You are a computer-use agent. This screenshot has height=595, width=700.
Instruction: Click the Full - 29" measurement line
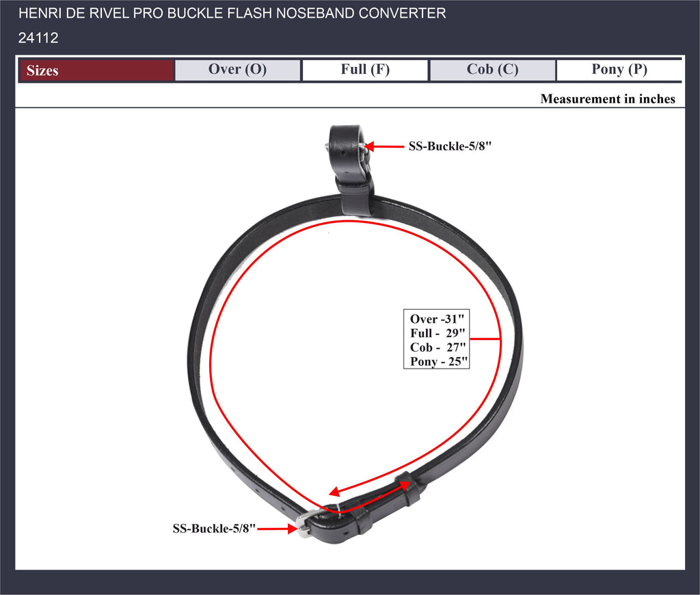click(x=437, y=333)
